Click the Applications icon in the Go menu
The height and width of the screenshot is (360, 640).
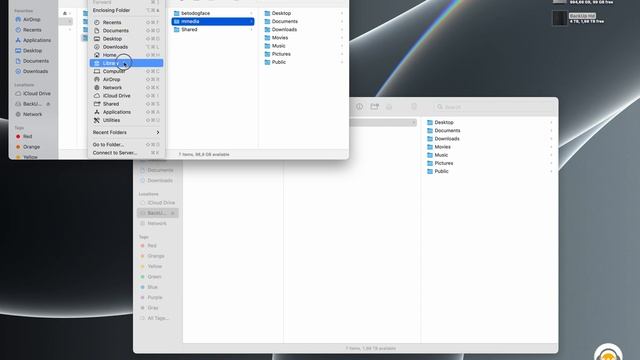coord(97,112)
